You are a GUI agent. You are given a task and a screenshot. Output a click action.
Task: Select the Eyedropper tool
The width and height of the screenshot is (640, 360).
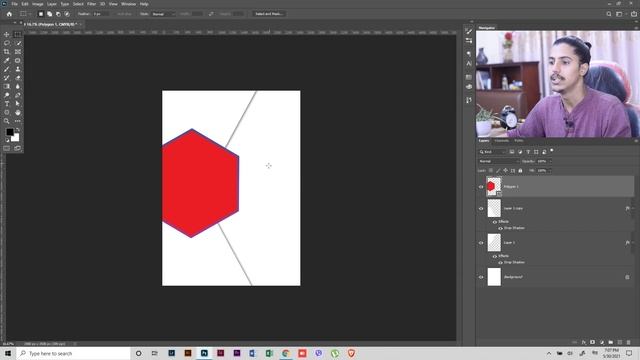pos(7,60)
